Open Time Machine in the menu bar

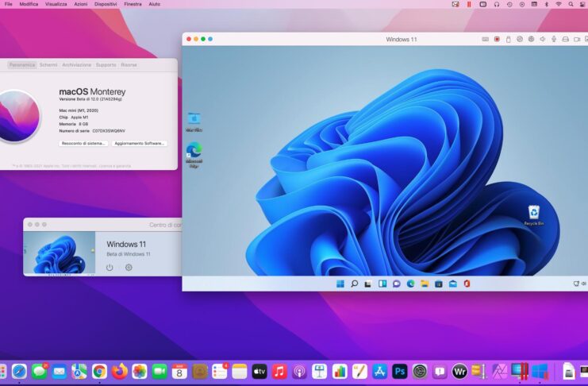click(x=509, y=4)
